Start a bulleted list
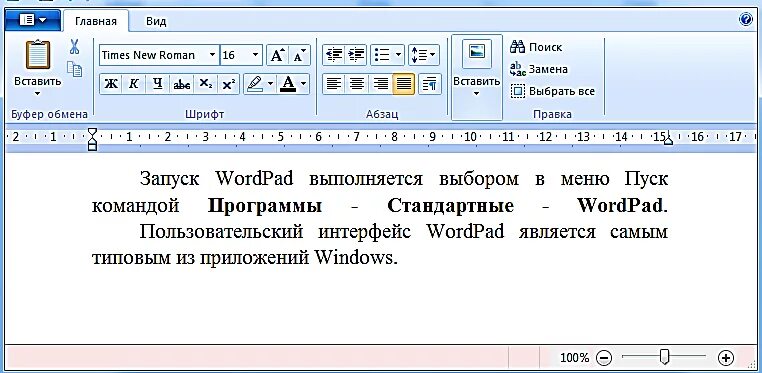 [382, 55]
